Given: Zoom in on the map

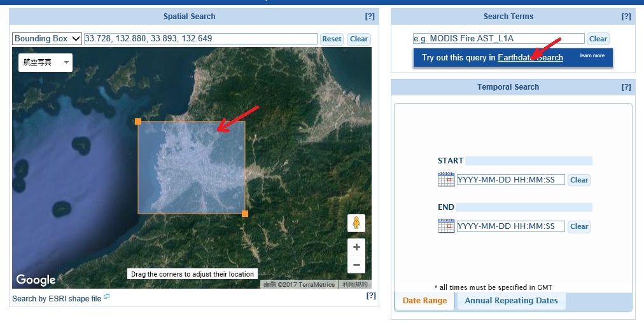Looking at the screenshot, I should pyautogui.click(x=356, y=247).
